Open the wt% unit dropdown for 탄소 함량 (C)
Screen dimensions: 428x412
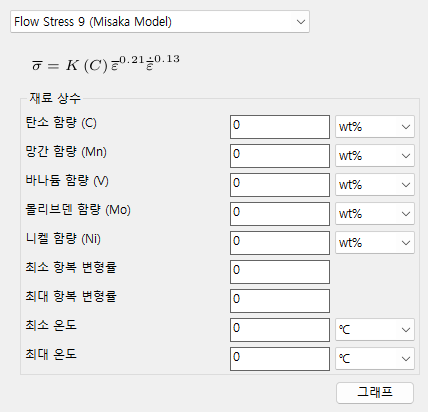coord(375,127)
